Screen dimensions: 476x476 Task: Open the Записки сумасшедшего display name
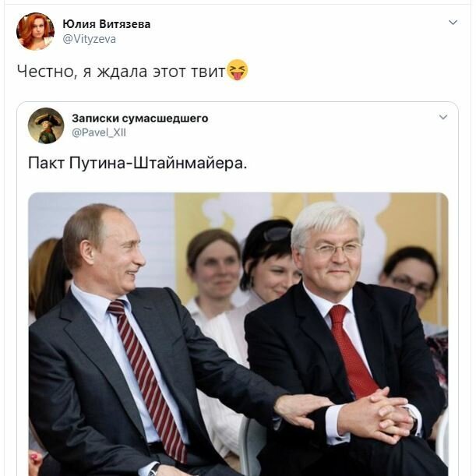coord(140,118)
